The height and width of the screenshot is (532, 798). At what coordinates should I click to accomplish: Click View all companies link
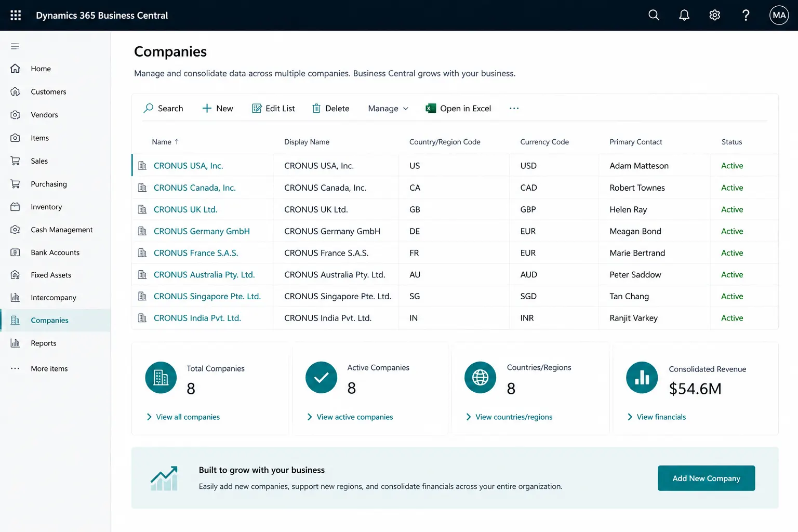tap(183, 417)
